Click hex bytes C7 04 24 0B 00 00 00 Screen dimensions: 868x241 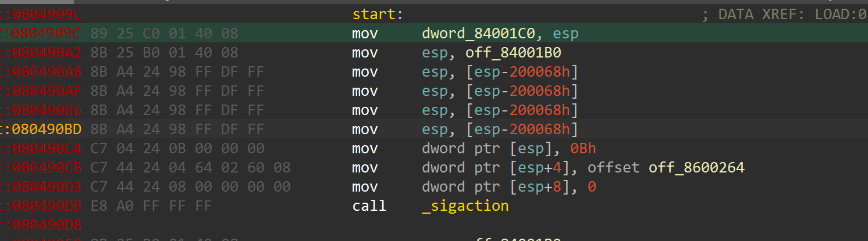coord(177,149)
